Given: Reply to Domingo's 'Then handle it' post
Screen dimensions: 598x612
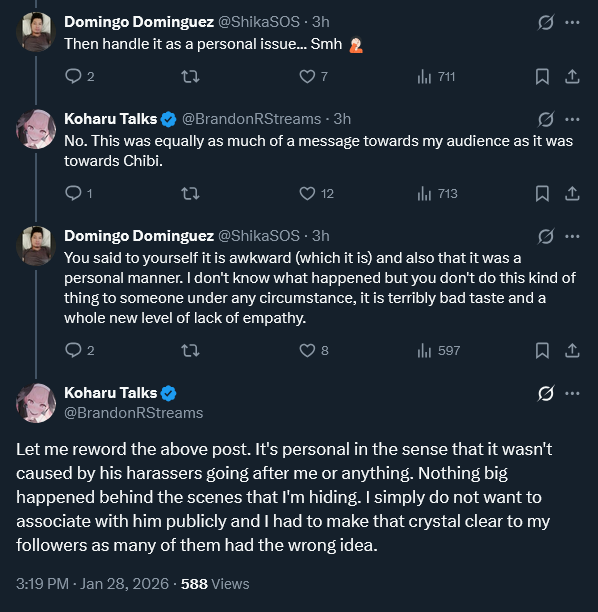Looking at the screenshot, I should (x=79, y=76).
